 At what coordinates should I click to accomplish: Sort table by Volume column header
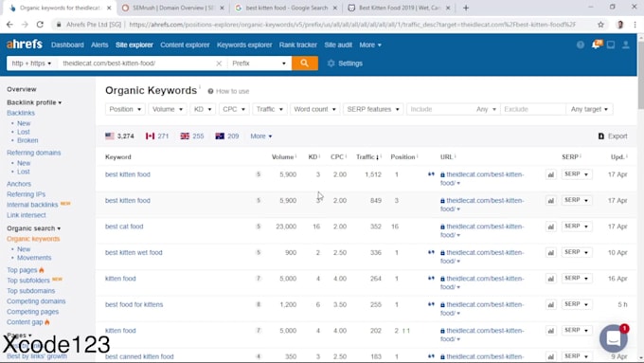[282, 157]
